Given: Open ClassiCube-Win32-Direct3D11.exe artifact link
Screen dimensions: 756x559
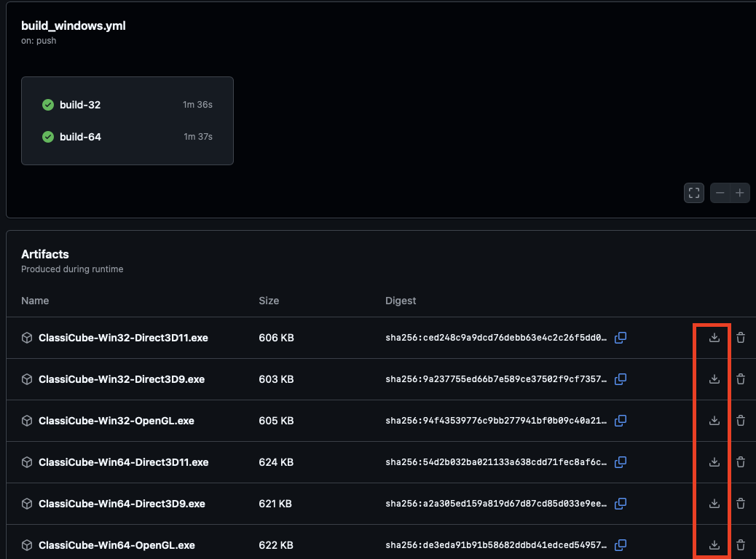Looking at the screenshot, I should tap(123, 338).
